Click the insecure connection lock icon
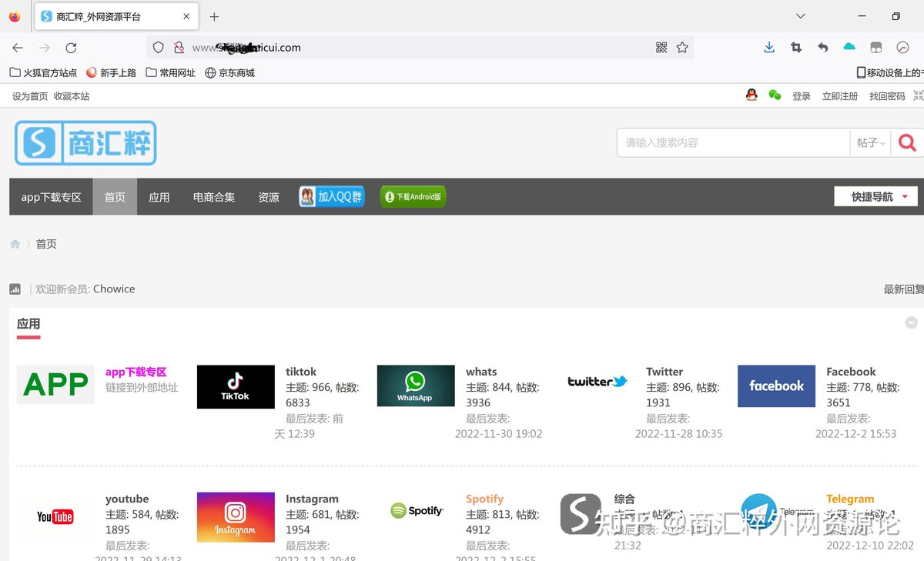Image resolution: width=924 pixels, height=561 pixels. (x=179, y=48)
